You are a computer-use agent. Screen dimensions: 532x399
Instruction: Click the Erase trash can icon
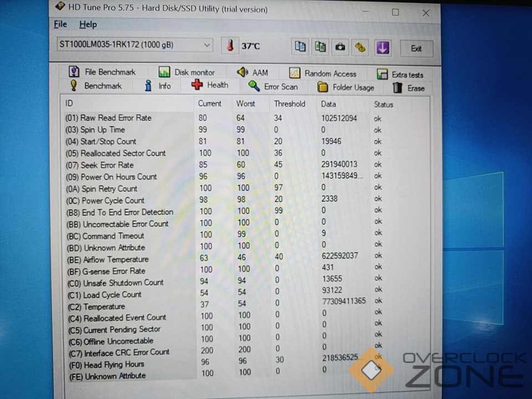point(397,88)
